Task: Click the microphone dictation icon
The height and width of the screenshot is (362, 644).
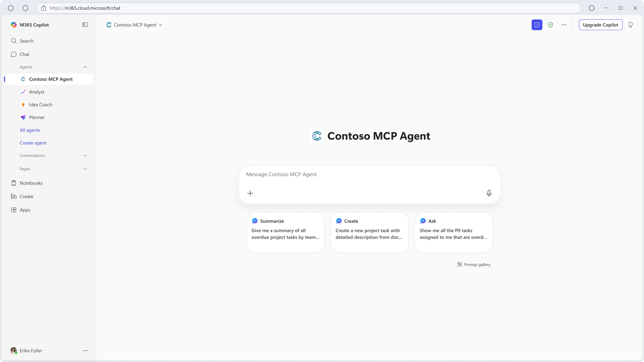Action: coord(489,193)
